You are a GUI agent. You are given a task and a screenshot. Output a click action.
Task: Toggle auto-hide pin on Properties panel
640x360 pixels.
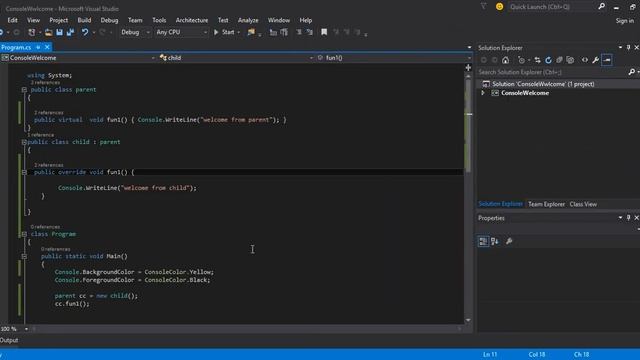[x=629, y=218]
